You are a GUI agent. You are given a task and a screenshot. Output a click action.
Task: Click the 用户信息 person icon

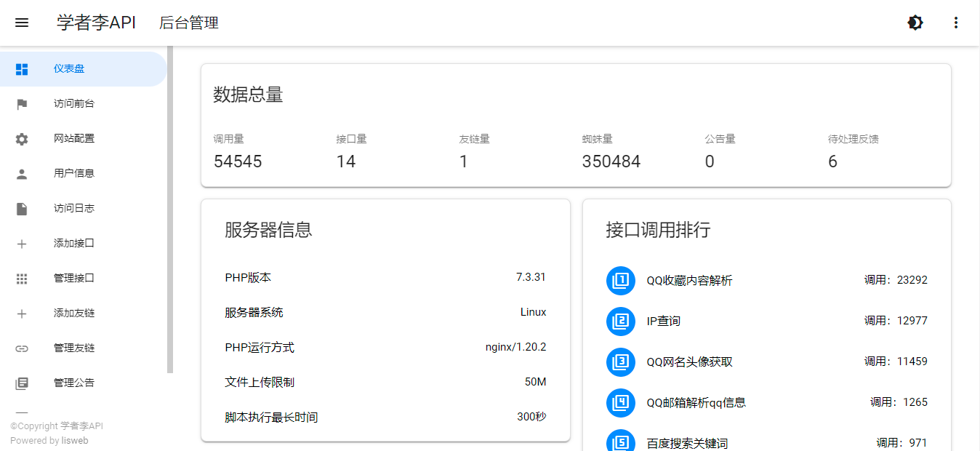(22, 173)
